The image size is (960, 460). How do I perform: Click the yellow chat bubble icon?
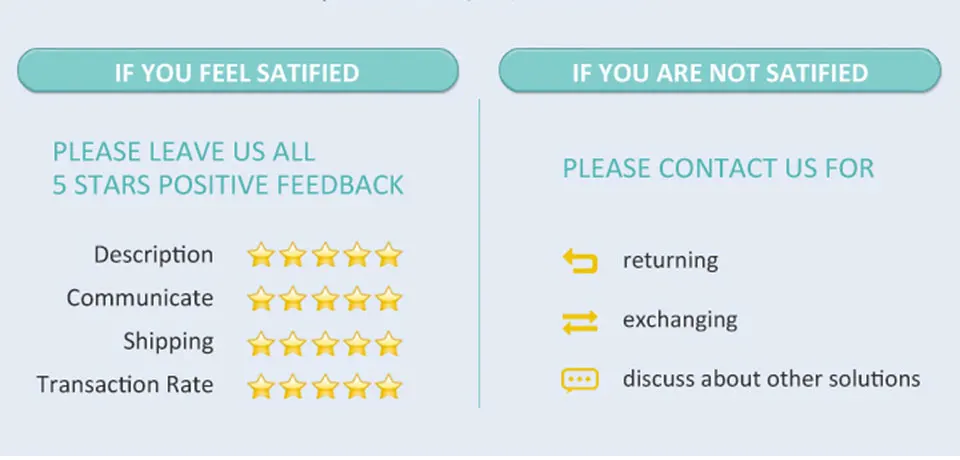tap(579, 380)
